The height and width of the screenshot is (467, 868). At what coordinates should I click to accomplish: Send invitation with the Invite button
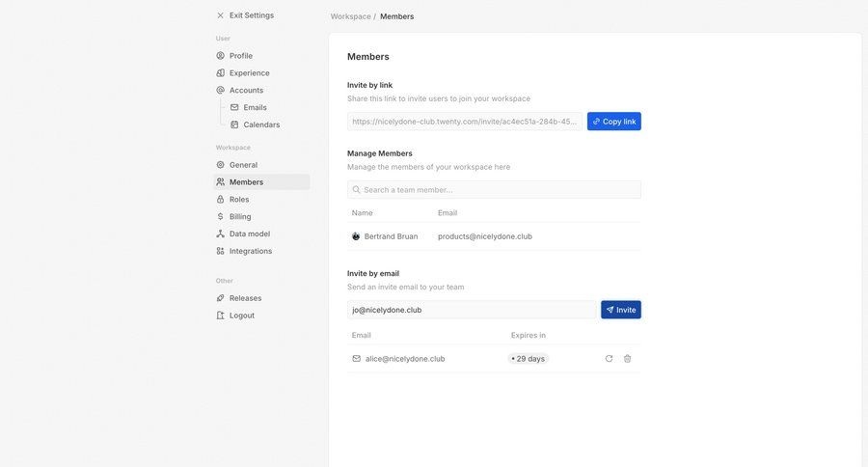point(621,310)
